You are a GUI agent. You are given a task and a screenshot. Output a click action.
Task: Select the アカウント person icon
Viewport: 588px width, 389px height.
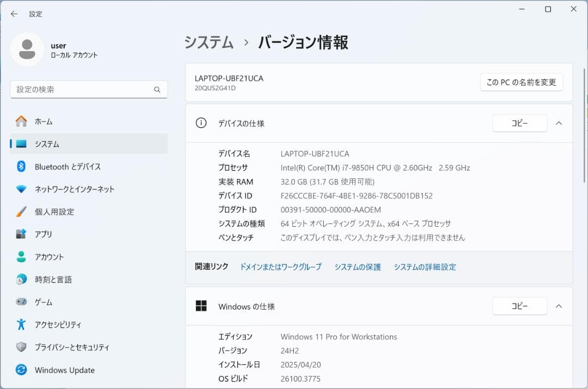point(21,257)
